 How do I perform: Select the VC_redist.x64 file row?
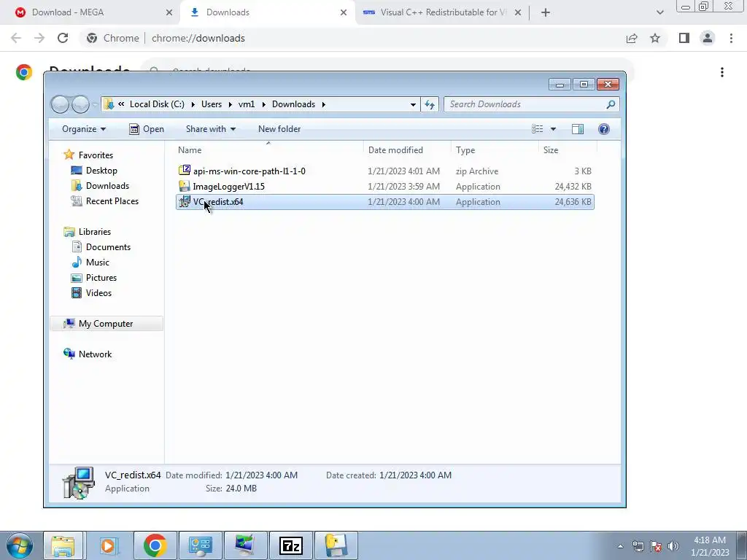click(x=385, y=202)
